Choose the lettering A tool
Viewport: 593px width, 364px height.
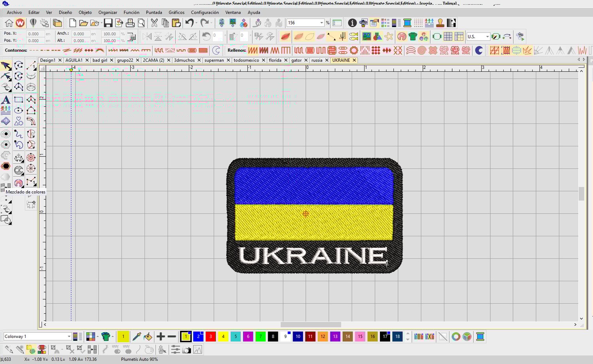click(x=6, y=100)
